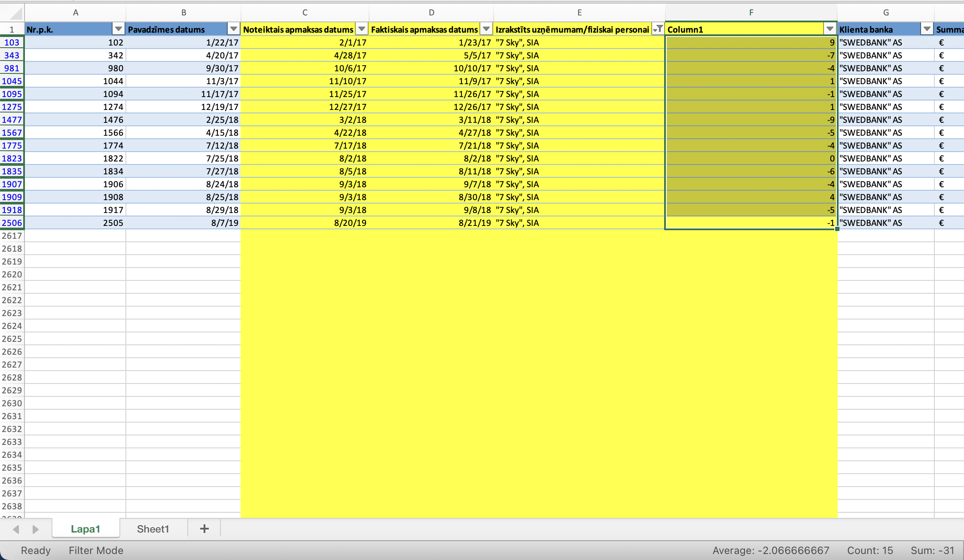Screen dimensions: 964x560
Task: Select row header 1045
Action: [12, 81]
